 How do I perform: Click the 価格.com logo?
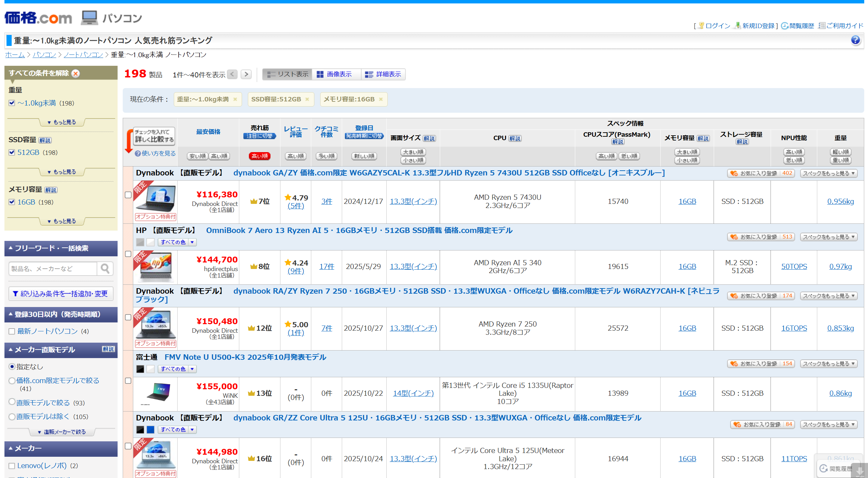[x=38, y=18]
